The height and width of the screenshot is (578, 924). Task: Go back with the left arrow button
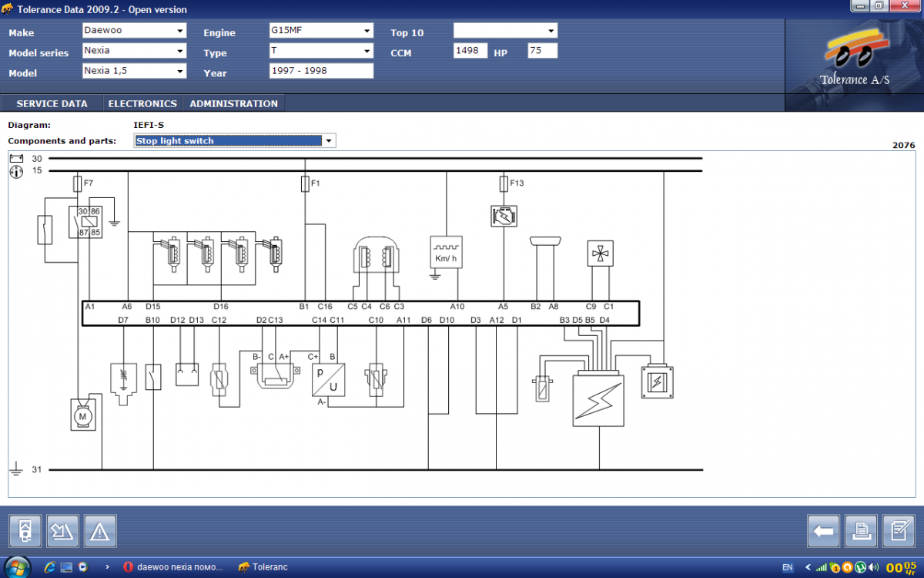(x=823, y=530)
